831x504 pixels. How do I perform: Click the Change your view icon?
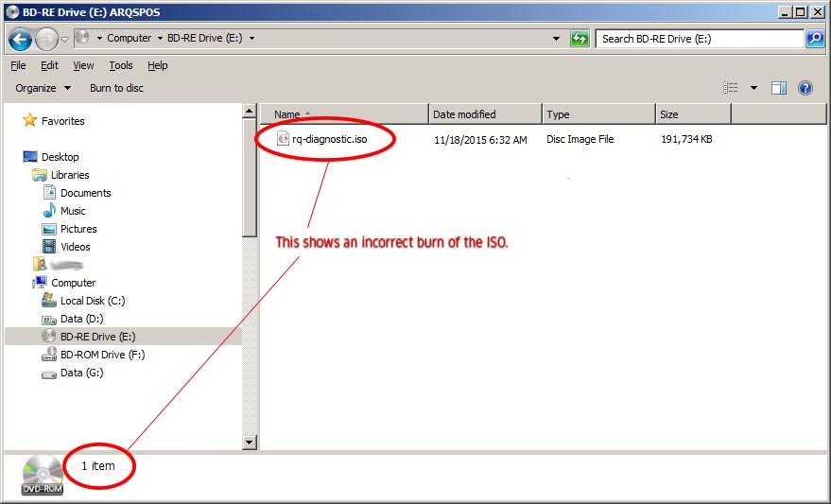731,88
